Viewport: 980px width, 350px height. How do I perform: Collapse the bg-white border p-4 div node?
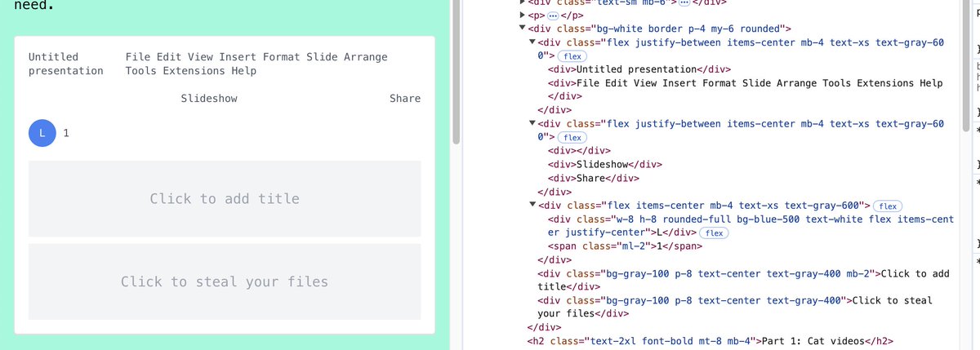pyautogui.click(x=523, y=29)
